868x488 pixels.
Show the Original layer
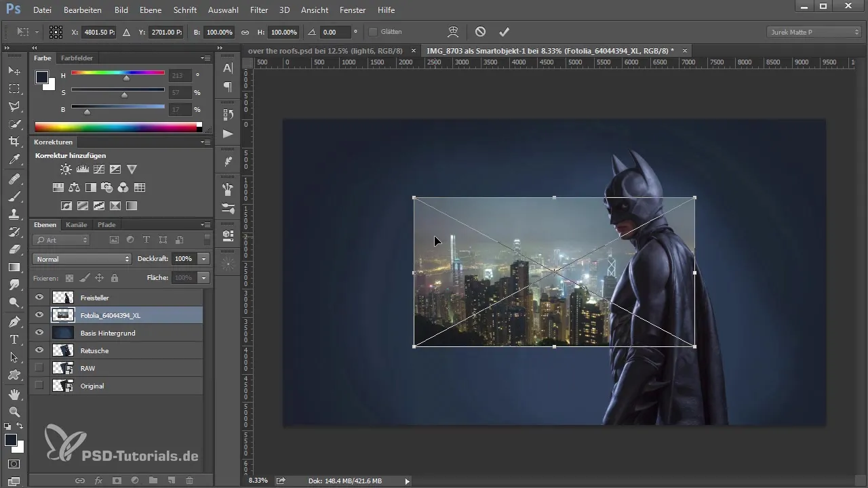click(x=39, y=386)
